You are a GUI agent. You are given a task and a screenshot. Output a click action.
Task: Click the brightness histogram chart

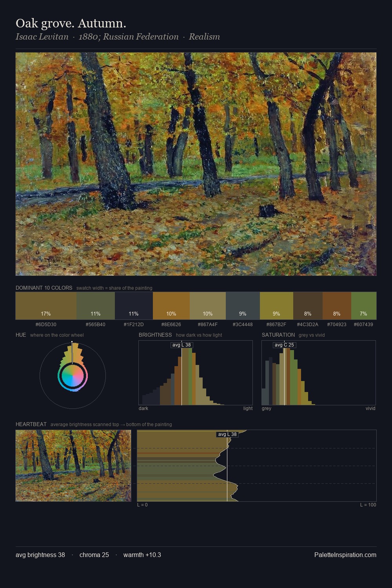pos(196,373)
